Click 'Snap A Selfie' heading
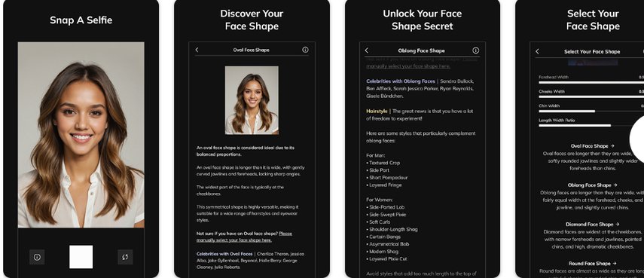Screen dimensions: 644x278 pyautogui.click(x=81, y=20)
